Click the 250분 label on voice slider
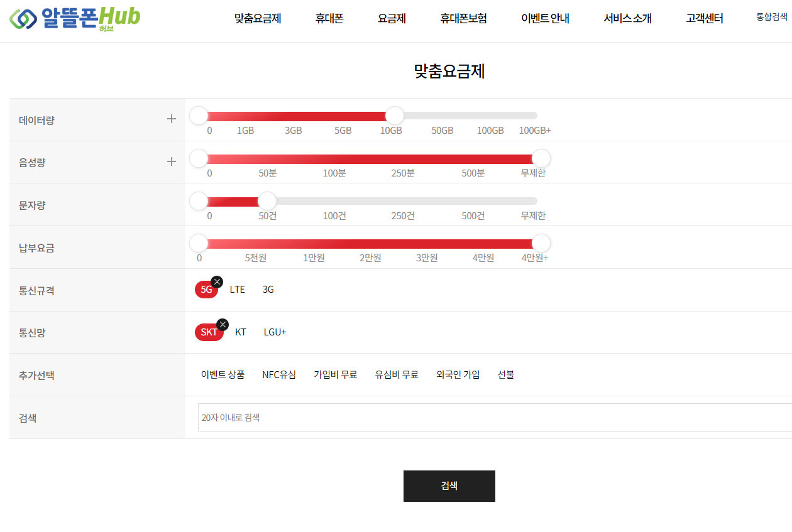 coord(403,173)
